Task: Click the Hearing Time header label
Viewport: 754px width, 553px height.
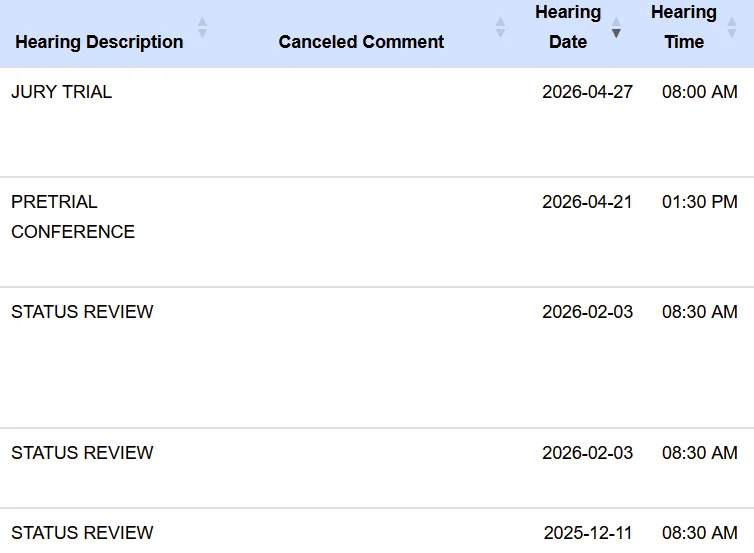Action: 684,27
